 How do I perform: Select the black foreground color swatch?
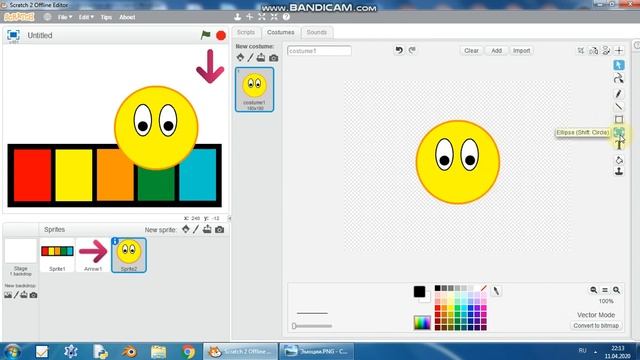(x=419, y=291)
